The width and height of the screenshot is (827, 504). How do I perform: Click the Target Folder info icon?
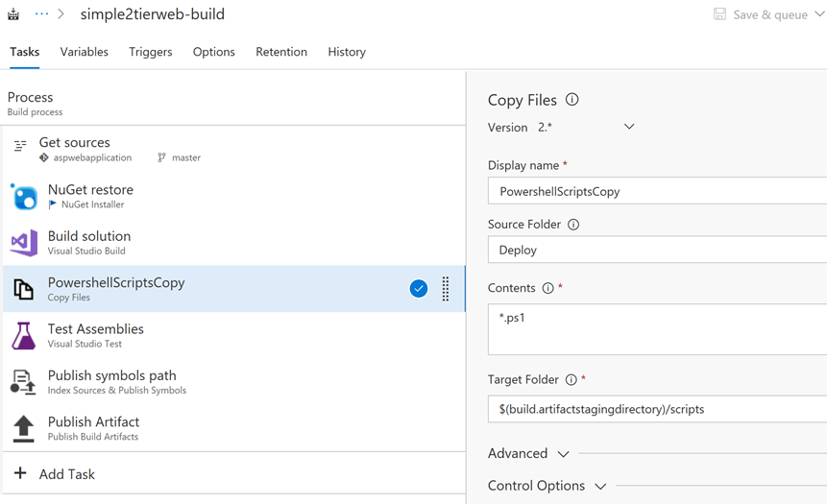pos(571,380)
